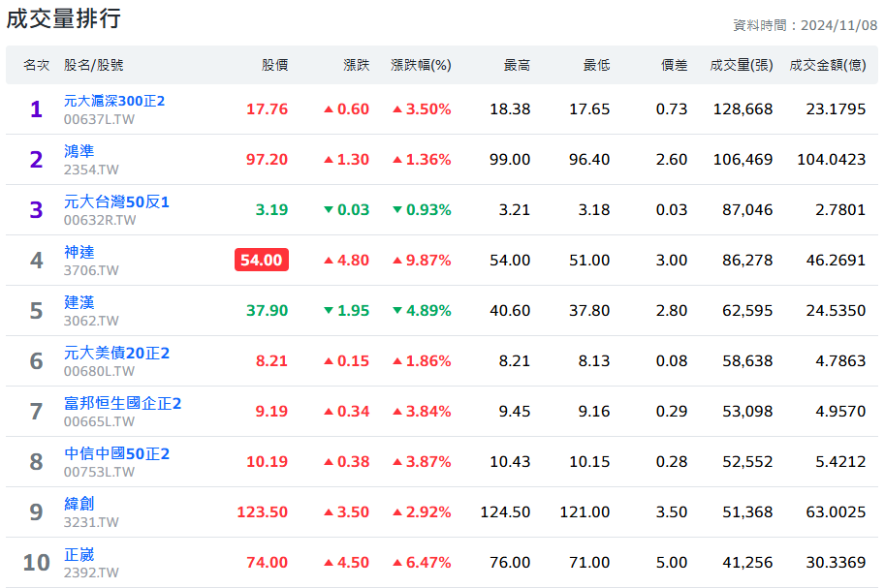Click stock code 00632R.TW

point(99,220)
